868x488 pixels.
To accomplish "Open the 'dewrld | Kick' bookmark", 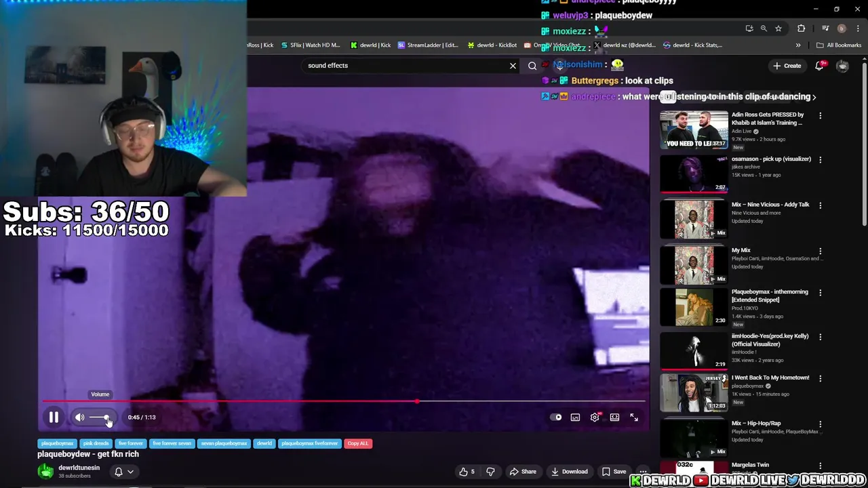I will pos(371,45).
